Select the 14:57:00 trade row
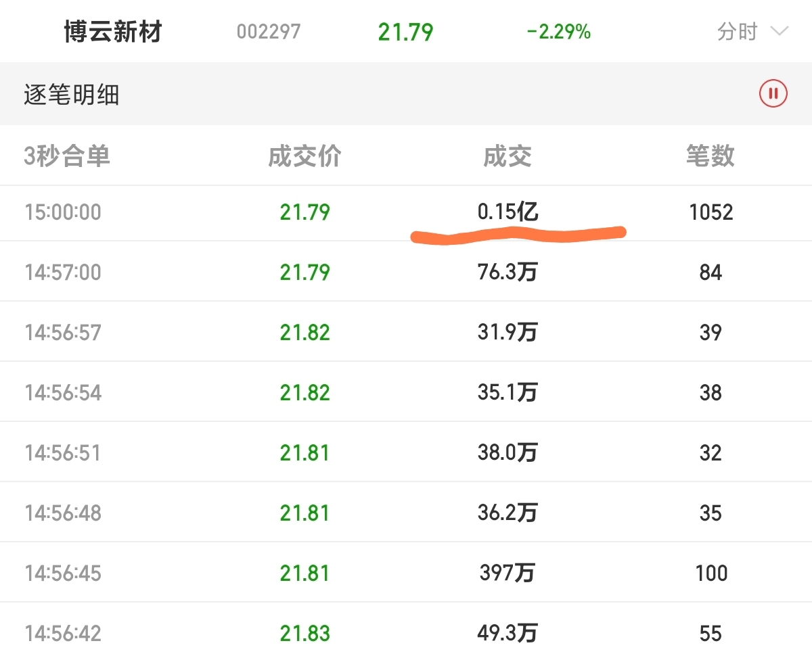The width and height of the screenshot is (812, 660). tap(406, 272)
